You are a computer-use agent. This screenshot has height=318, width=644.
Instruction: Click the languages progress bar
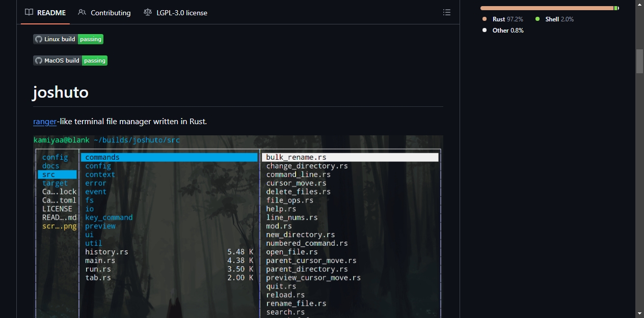[x=550, y=8]
